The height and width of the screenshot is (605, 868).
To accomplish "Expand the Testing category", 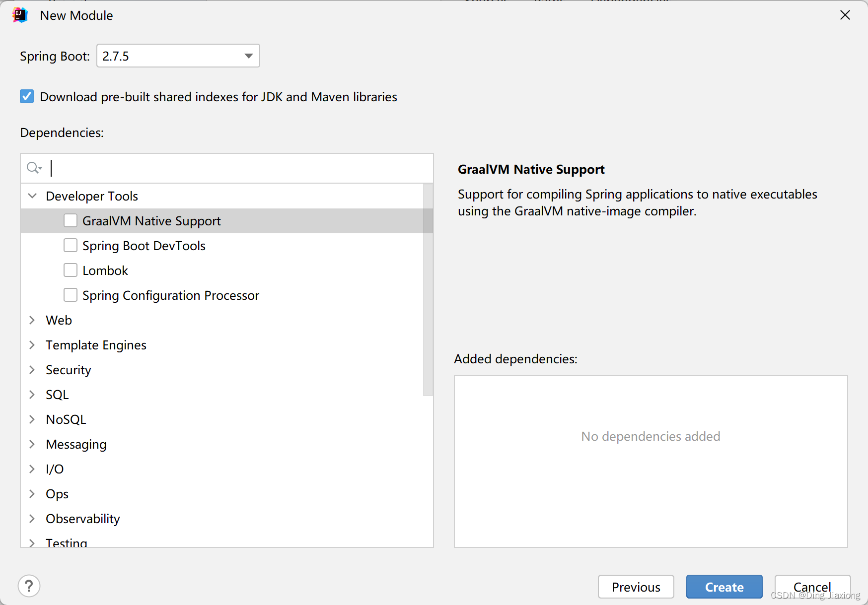I will (32, 542).
